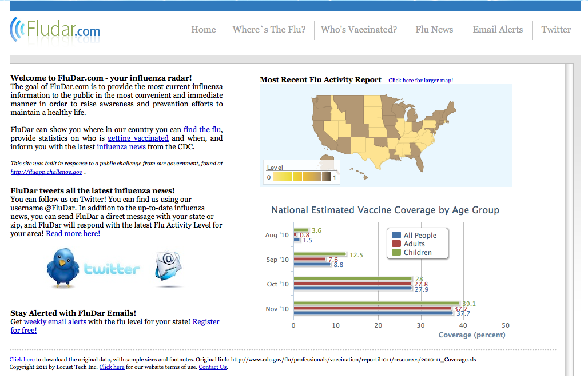The image size is (588, 386).
Task: Click the 'Most Recent Flu Activity Report' heading
Action: click(x=321, y=80)
